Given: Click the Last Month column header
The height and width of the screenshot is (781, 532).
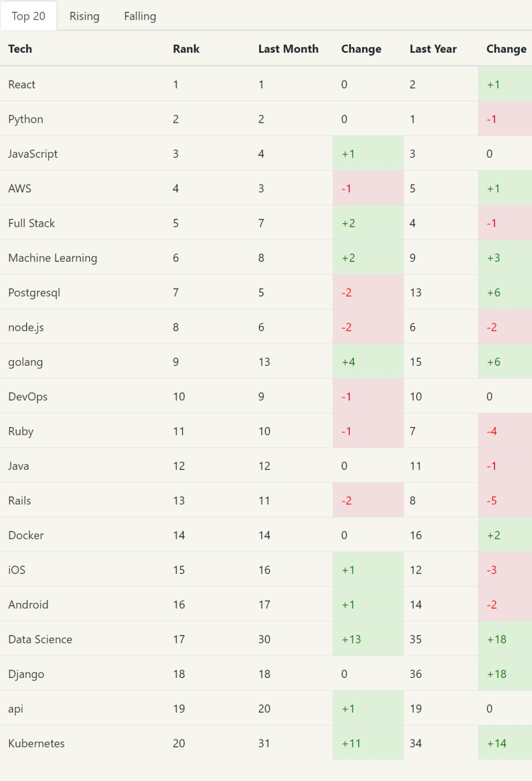Looking at the screenshot, I should [288, 49].
